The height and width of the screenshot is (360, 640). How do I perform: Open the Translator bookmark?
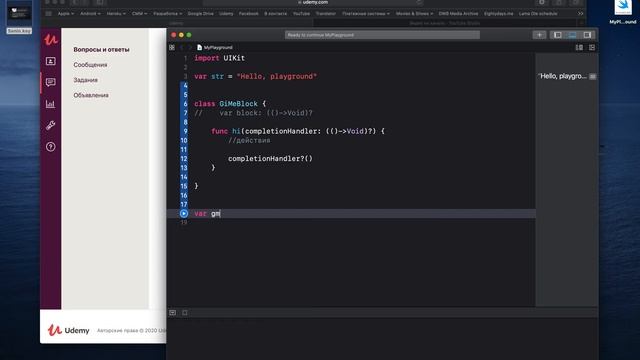click(325, 13)
